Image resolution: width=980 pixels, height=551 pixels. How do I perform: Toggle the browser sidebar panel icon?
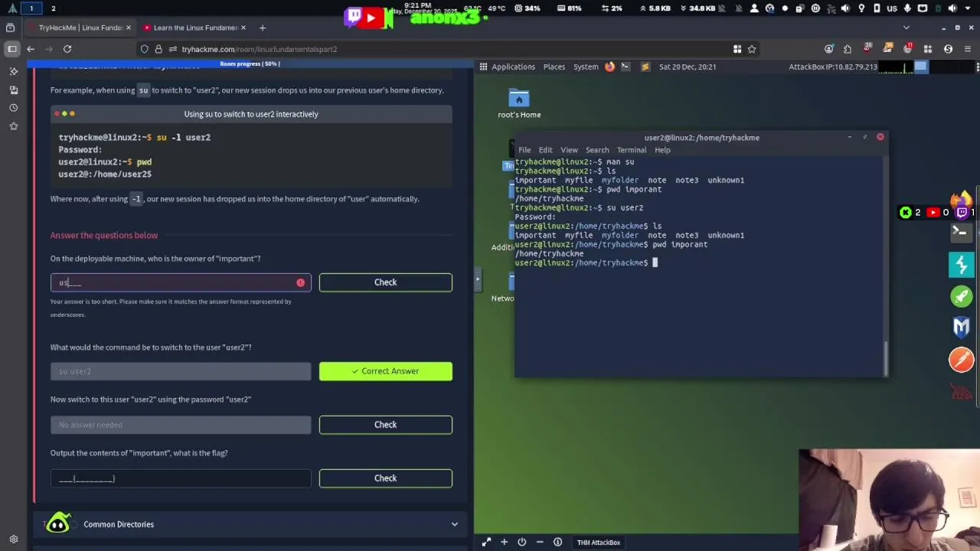pos(11,49)
